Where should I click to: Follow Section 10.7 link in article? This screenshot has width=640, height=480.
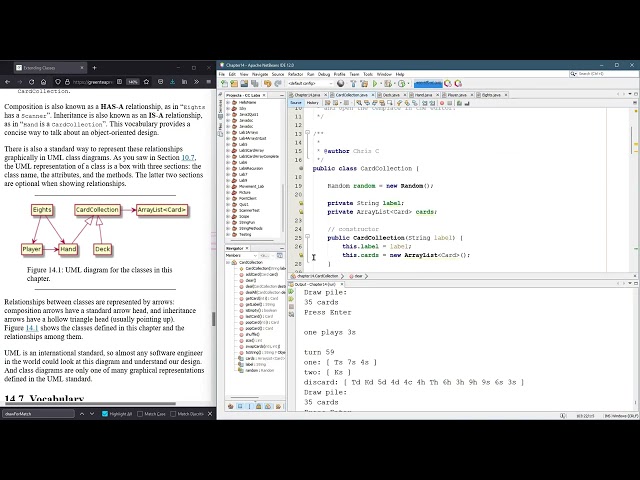188,158
